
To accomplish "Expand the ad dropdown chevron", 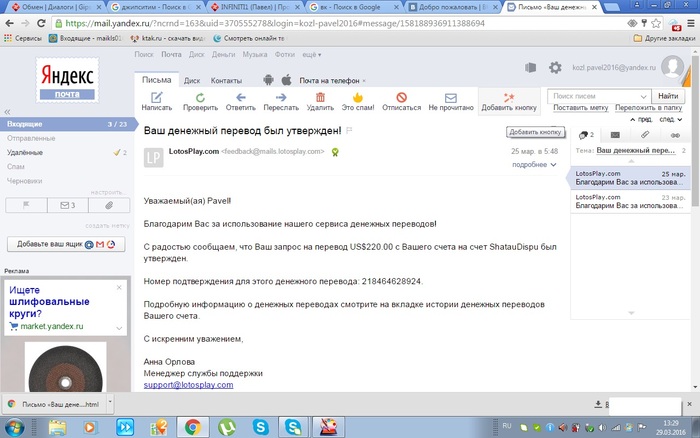I will tap(119, 328).
